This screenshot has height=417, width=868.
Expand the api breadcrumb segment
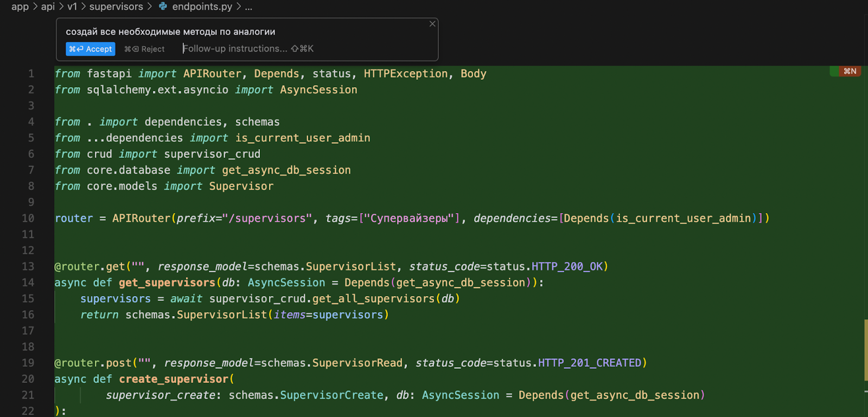coord(48,7)
